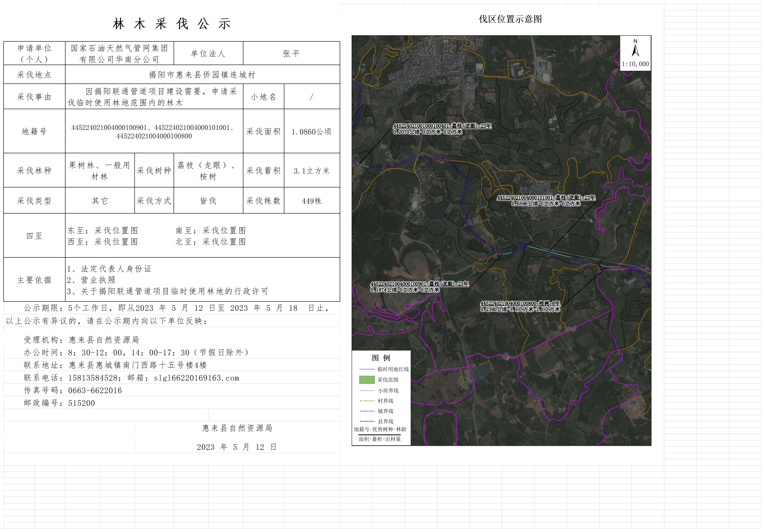Click the green 采伐范围 legend swatch
The image size is (765, 532).
[x=367, y=380]
